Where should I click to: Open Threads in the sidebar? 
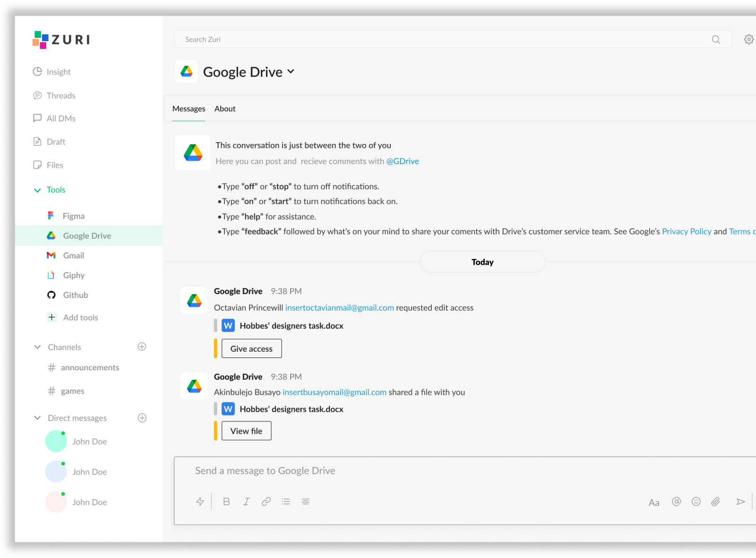tap(60, 96)
